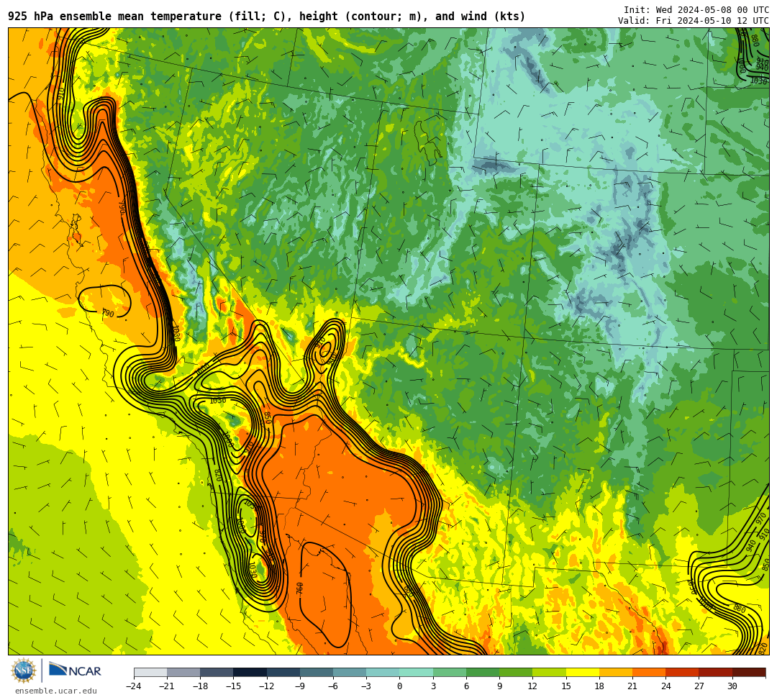
Task: Pick the yellow swatch between 15 and 18
Action: coord(582,672)
